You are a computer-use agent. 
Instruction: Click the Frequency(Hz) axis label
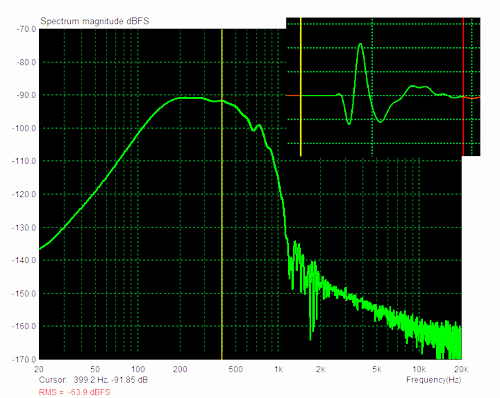[434, 380]
